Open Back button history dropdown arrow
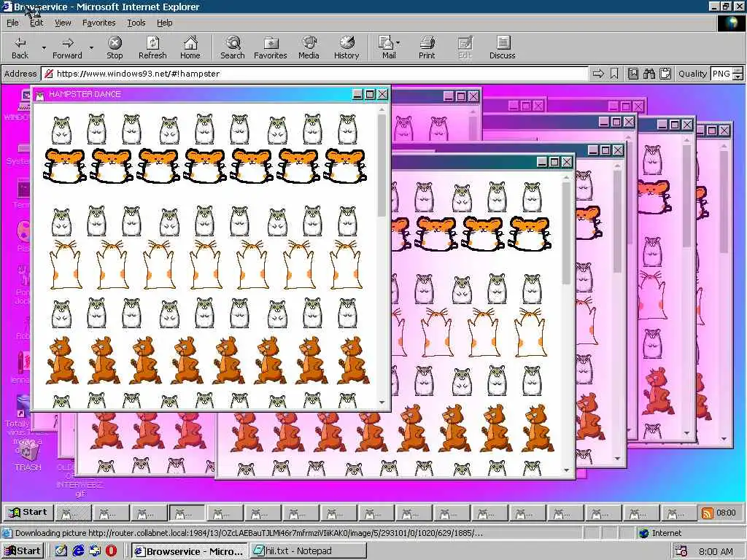The image size is (747, 560). (x=44, y=47)
